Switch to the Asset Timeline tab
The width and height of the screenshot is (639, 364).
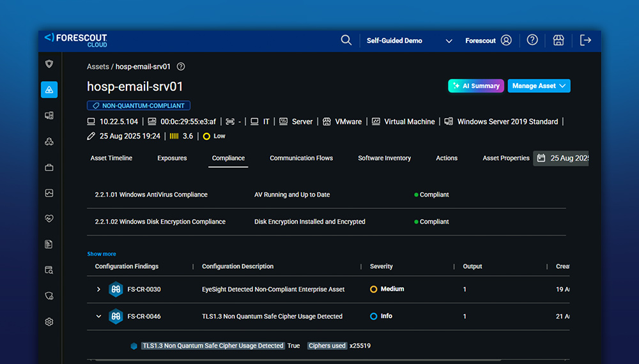[x=111, y=158]
